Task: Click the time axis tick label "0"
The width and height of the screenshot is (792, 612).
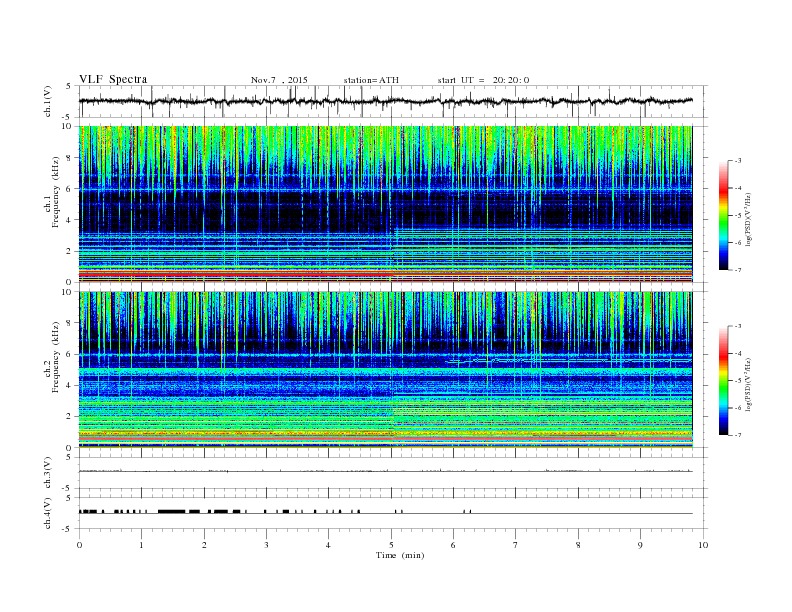Action: coord(79,545)
